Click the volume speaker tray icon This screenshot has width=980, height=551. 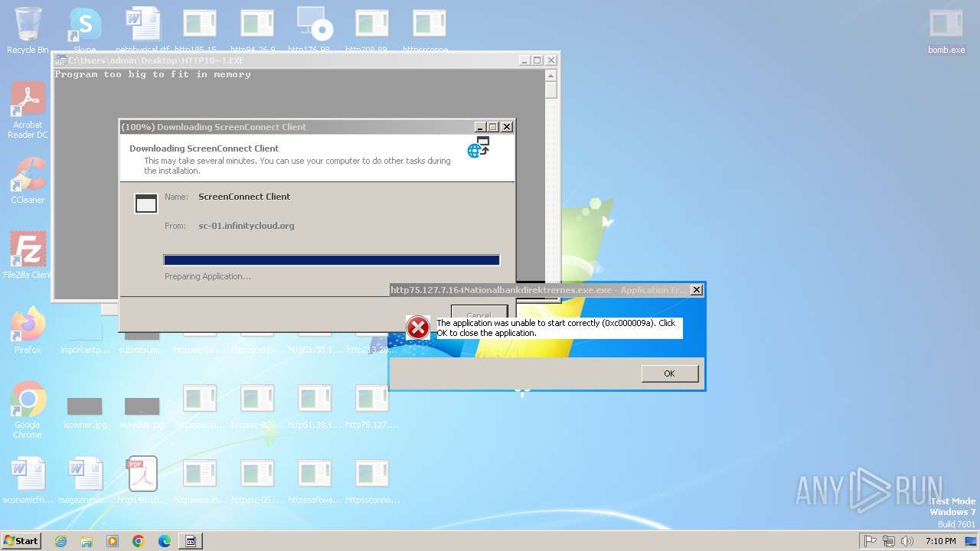click(x=907, y=541)
